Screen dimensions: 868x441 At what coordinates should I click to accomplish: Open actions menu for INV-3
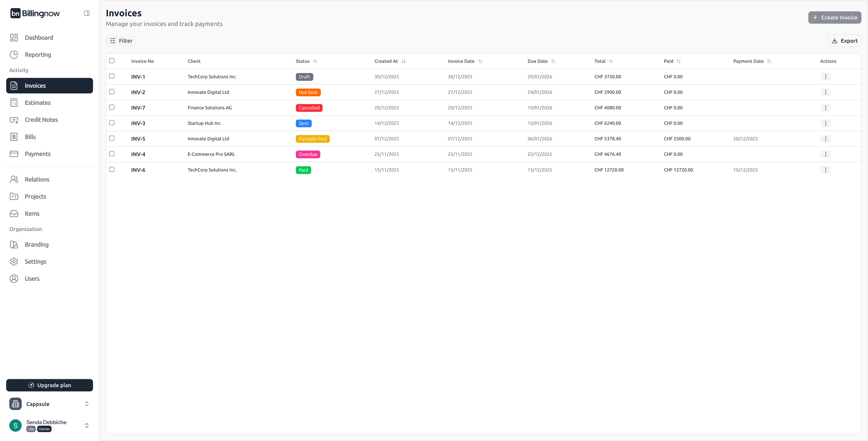(825, 123)
